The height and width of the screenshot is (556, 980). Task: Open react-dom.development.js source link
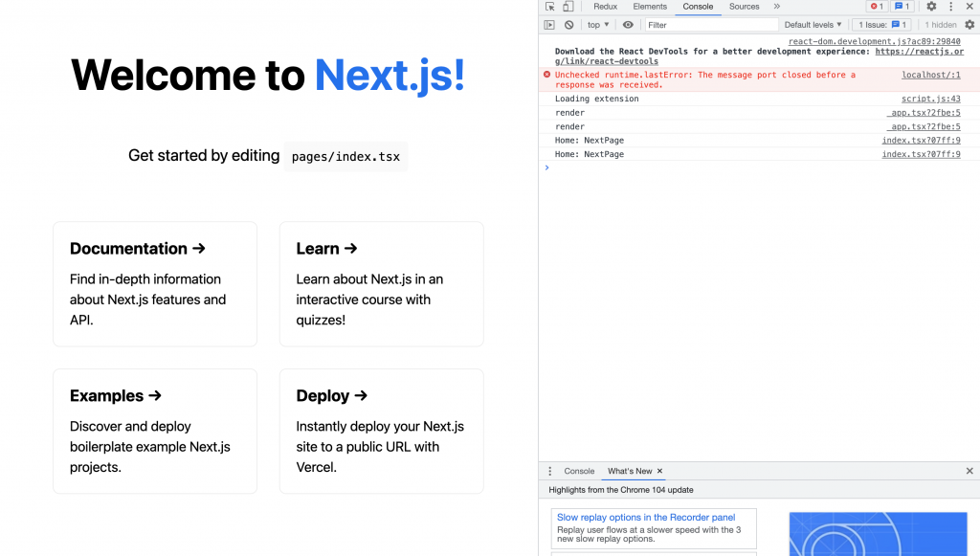pyautogui.click(x=875, y=41)
